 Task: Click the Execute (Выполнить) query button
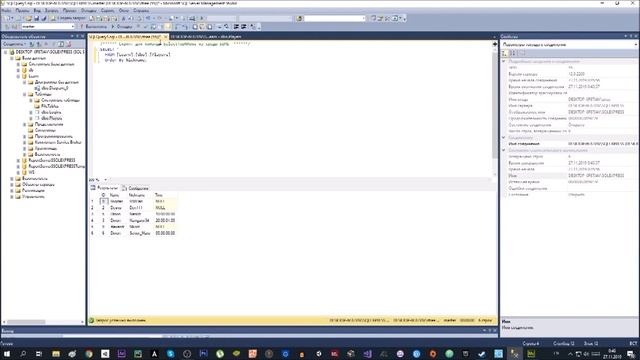[x=93, y=27]
